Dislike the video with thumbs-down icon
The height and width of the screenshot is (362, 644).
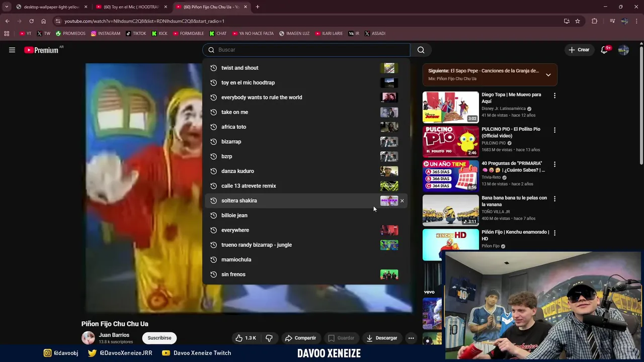269,338
